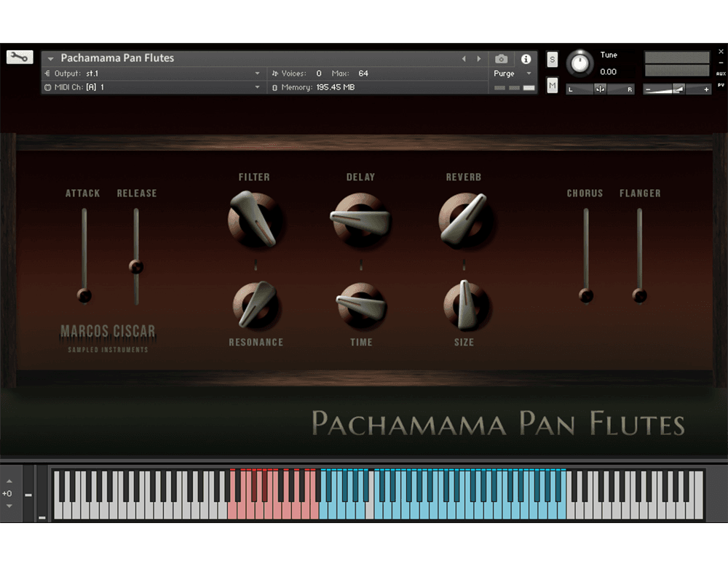
Task: Click the Attack slider handle
Action: [x=82, y=296]
